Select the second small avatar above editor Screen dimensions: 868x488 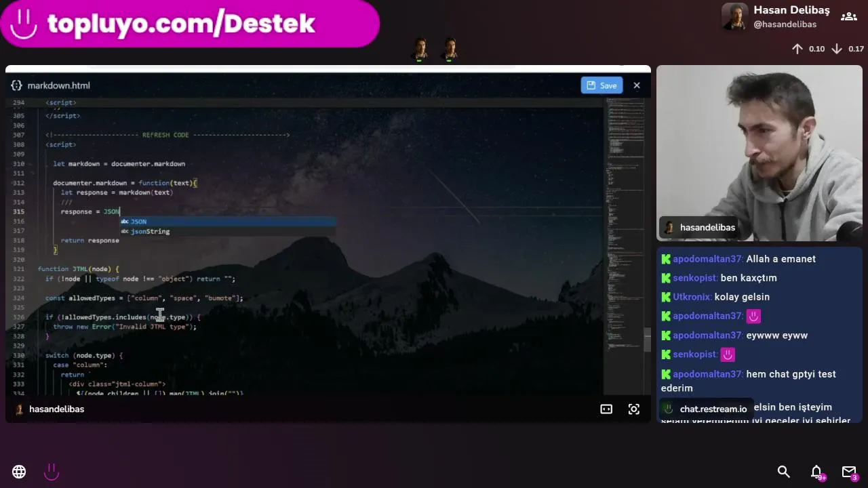click(x=450, y=49)
